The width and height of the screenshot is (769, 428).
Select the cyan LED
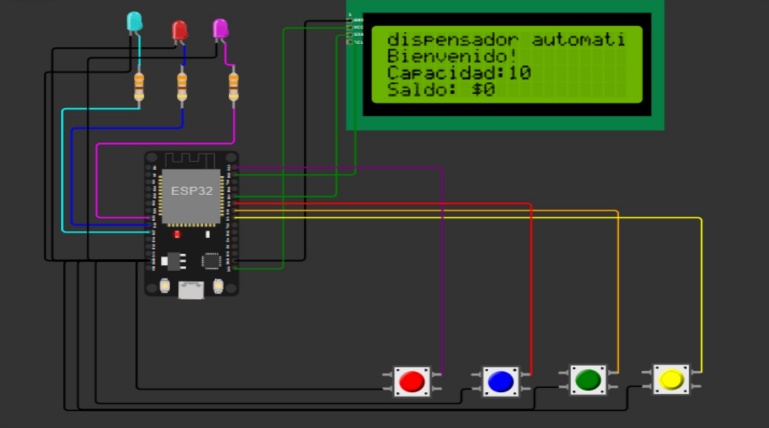134,22
